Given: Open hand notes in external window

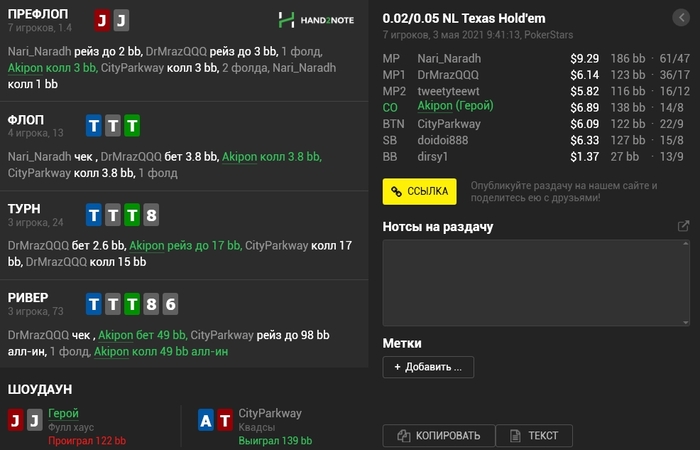Looking at the screenshot, I should (683, 226).
